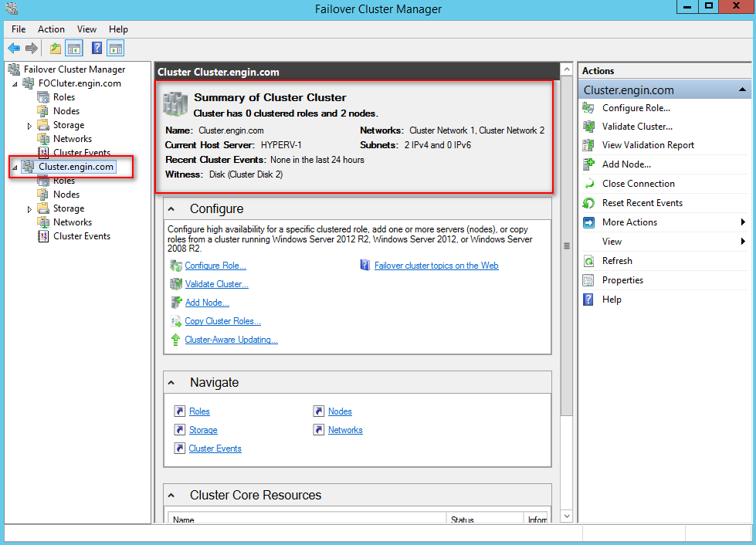The image size is (756, 545).
Task: Click the Close Connection icon
Action: click(x=588, y=184)
